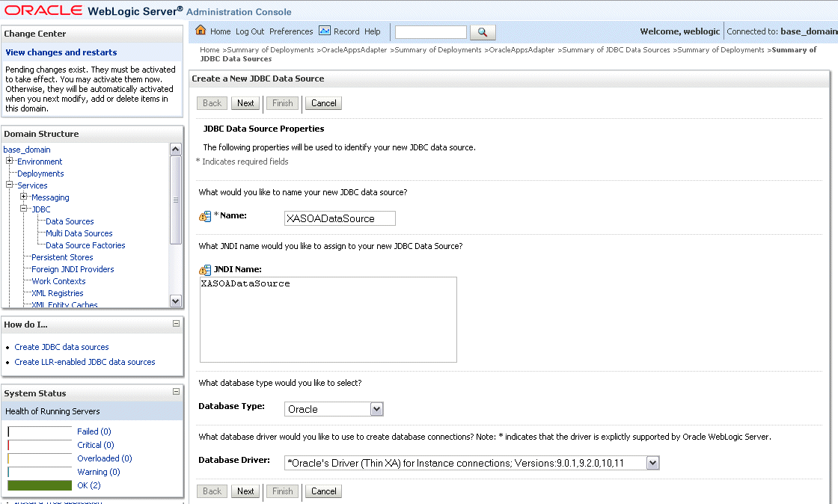Click the icon beside JNDI Name label
Viewport: 838px width, 504px height.
[x=205, y=270]
